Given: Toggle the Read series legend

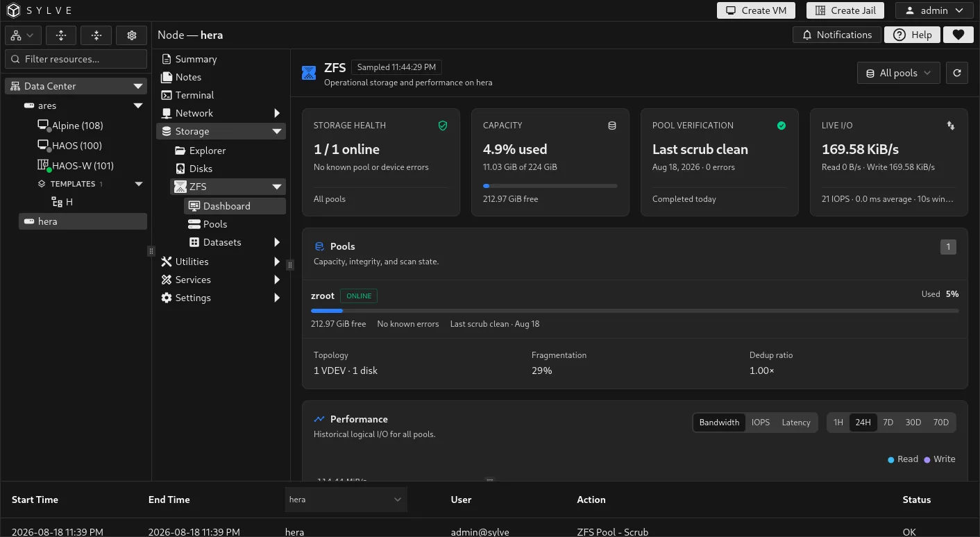Looking at the screenshot, I should [x=903, y=459].
